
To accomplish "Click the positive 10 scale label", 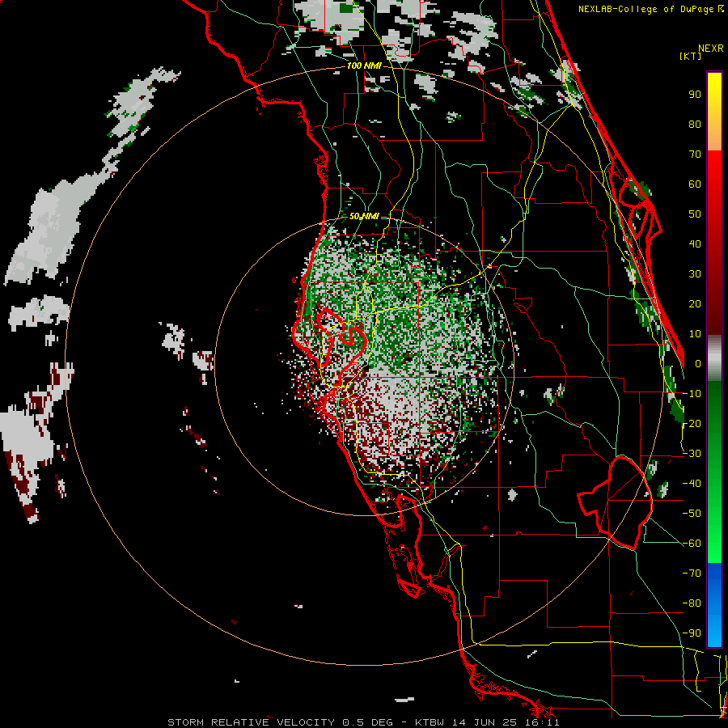I will pos(695,334).
